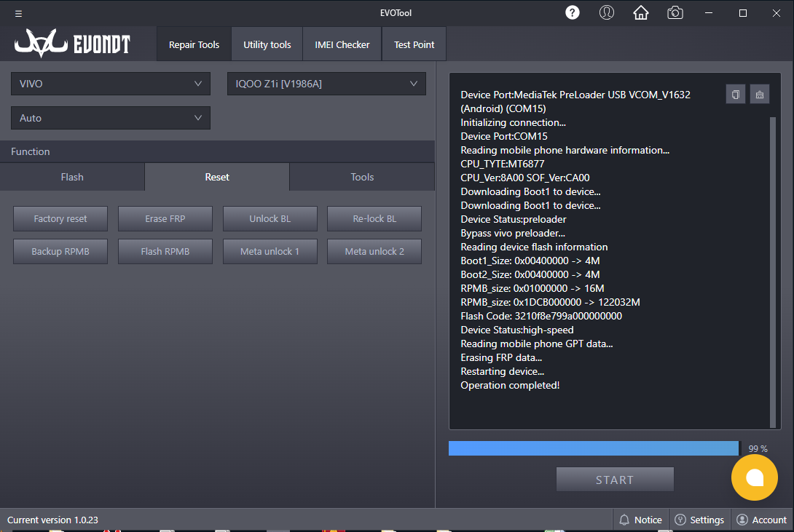Screen dimensions: 794x532
Task: Take a screenshot with camera icon
Action: click(675, 12)
